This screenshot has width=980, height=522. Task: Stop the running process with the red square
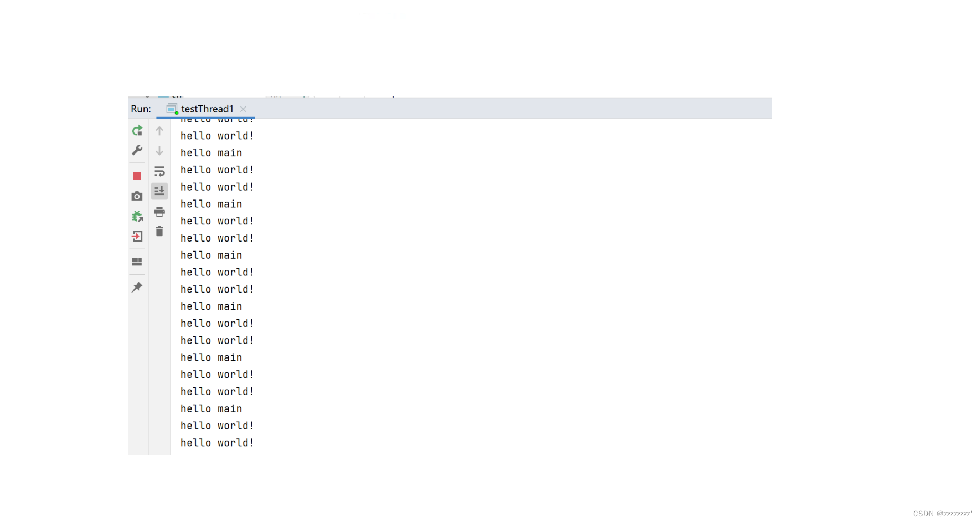(x=137, y=176)
